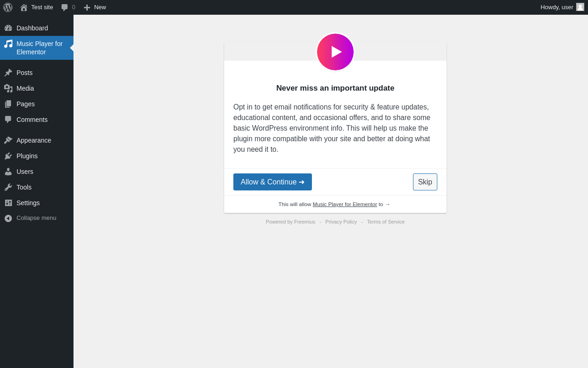Open the Powered by Freemius link
The width and height of the screenshot is (588, 368).
point(290,222)
